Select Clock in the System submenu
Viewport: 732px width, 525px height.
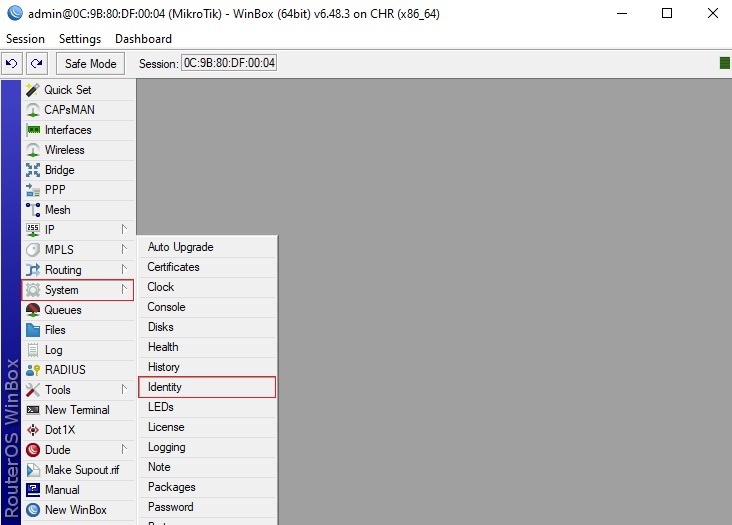click(x=207, y=287)
